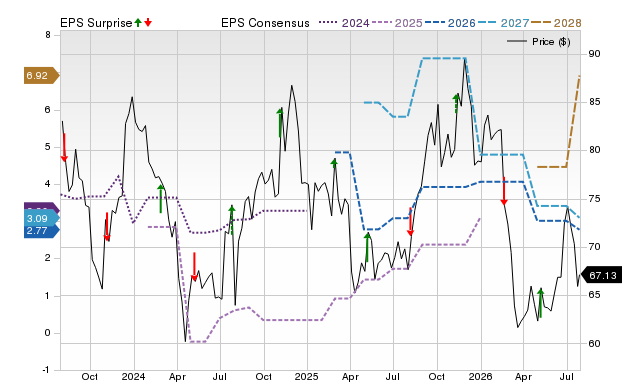Select the red EPS miss arrow in May 2024
This screenshot has width=640, height=382.
[x=194, y=267]
